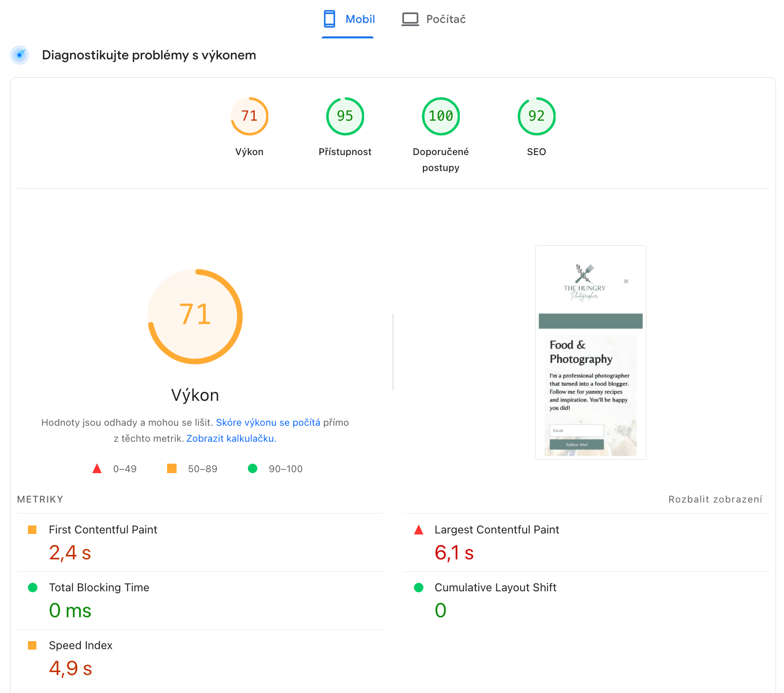Expand metrics with Rozbalit zobrazení

point(715,499)
